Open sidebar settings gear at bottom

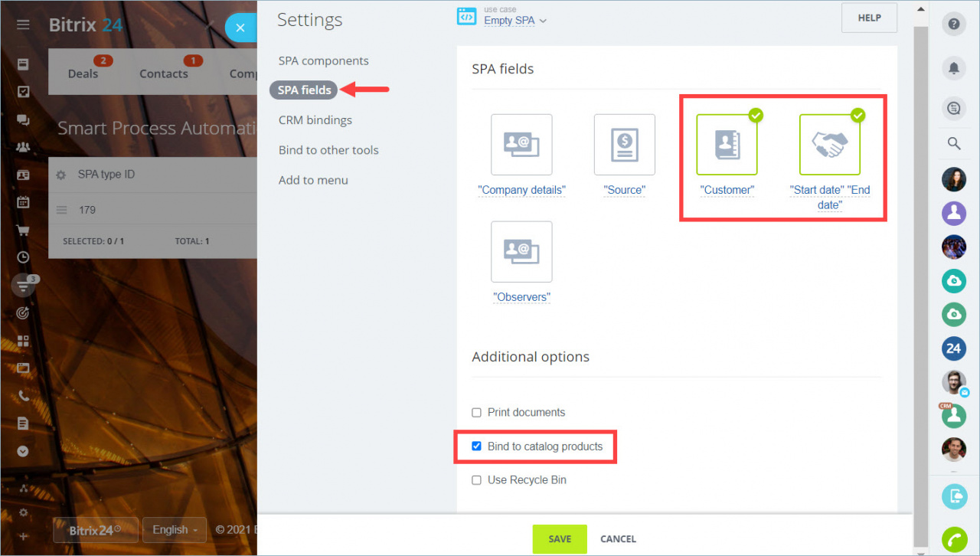pos(23,512)
